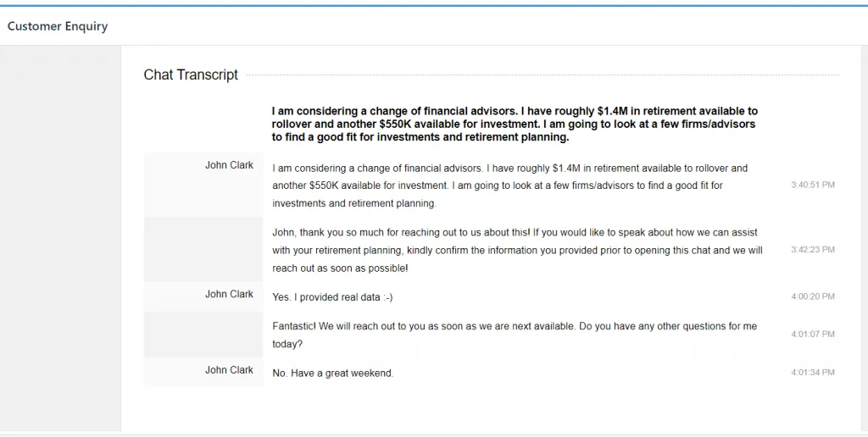Click John Clark name beside weekend message

pos(229,369)
